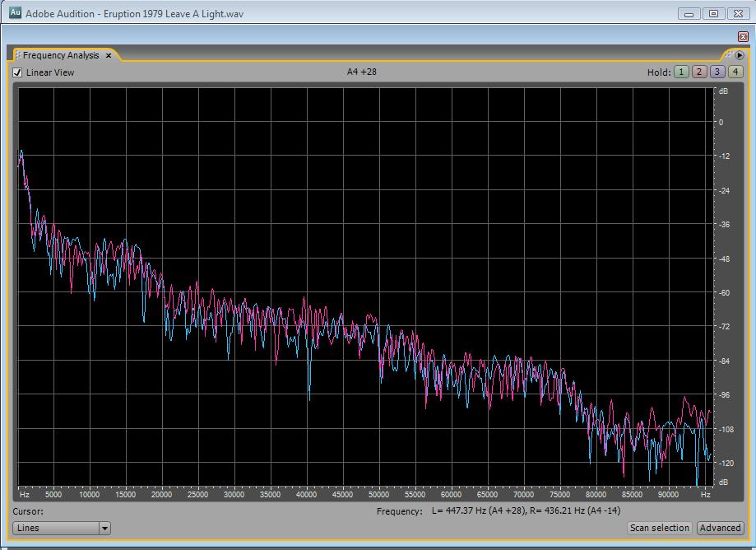Viewport: 756px width, 550px height.
Task: Toggle Hold button 4
Action: [x=735, y=72]
